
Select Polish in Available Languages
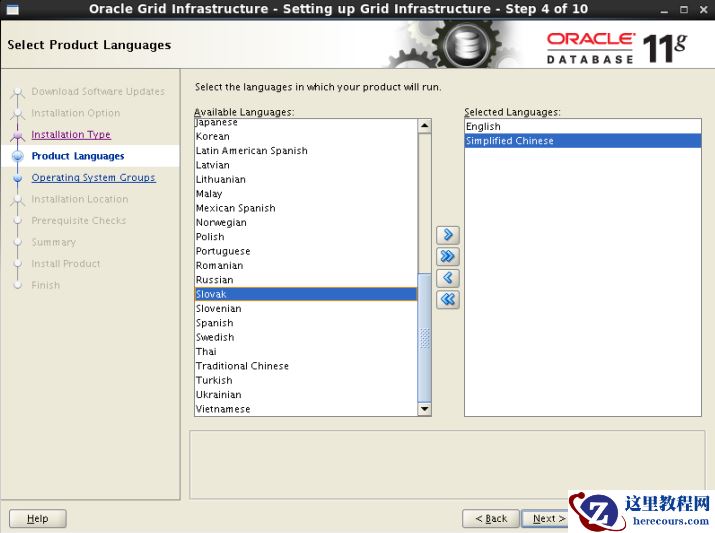point(306,237)
